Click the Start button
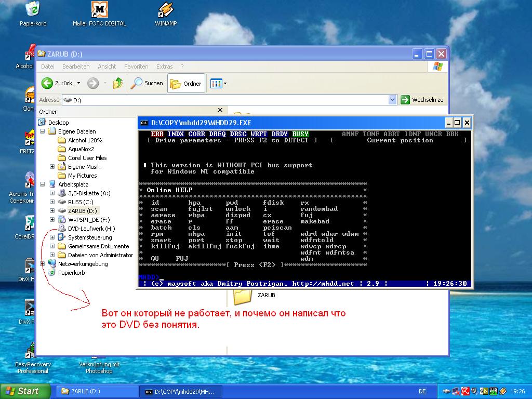 [25, 391]
